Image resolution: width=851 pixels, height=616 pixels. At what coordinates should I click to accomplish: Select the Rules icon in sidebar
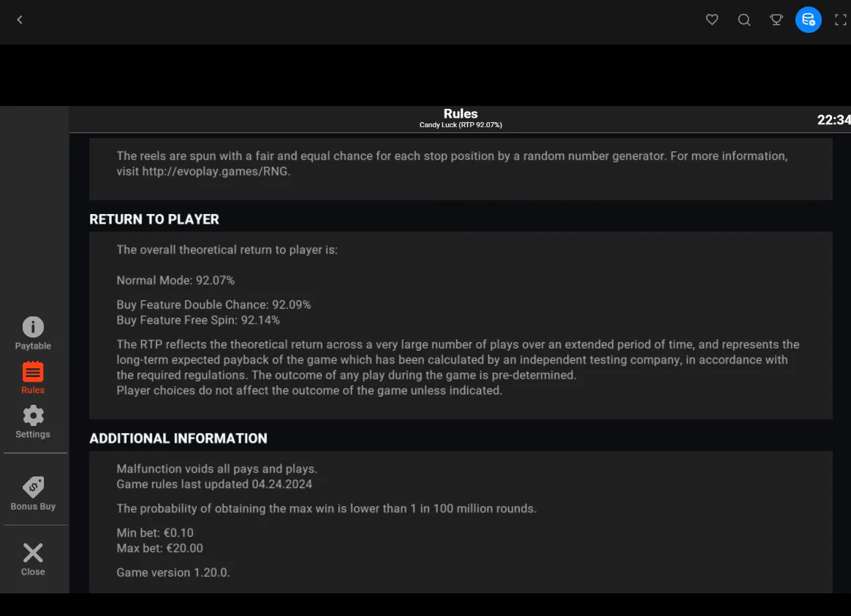33,372
